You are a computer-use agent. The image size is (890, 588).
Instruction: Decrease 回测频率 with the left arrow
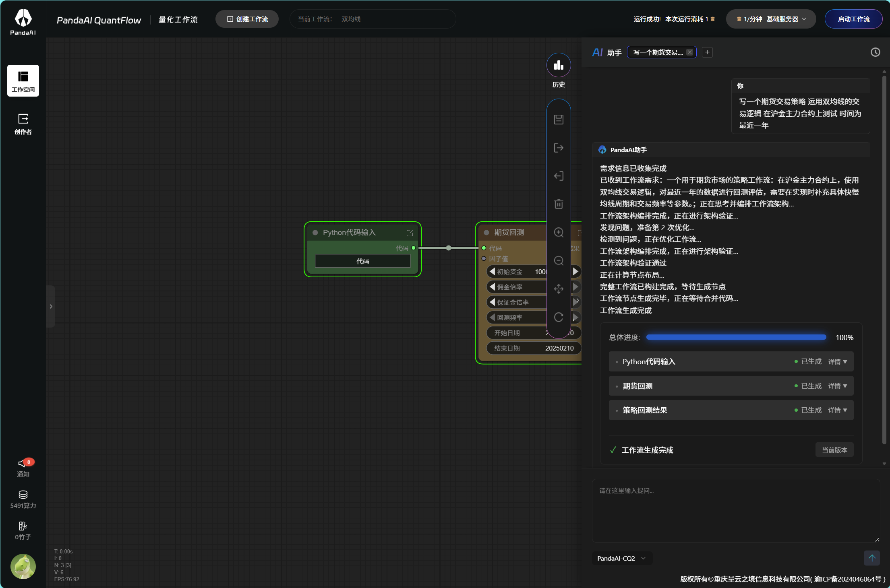[x=492, y=318]
